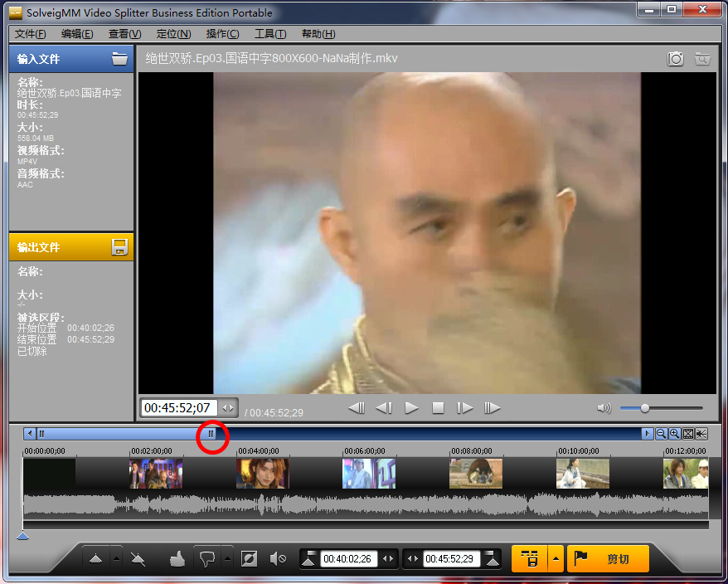
Task: Expand thumbs-down fragment dropdown arrow
Action: click(x=227, y=558)
